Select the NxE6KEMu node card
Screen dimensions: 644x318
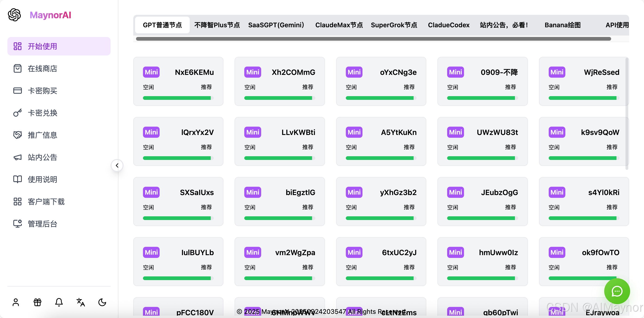coord(178,81)
